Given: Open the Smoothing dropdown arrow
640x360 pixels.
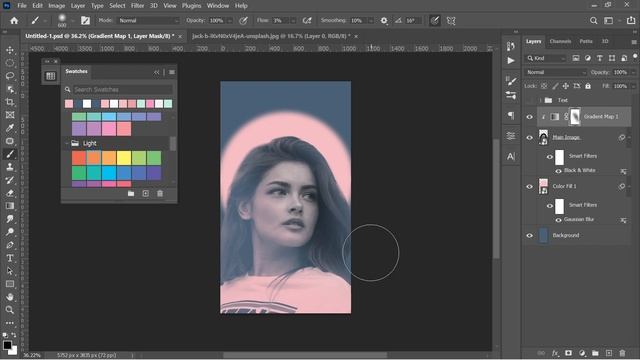Looking at the screenshot, I should [x=371, y=20].
